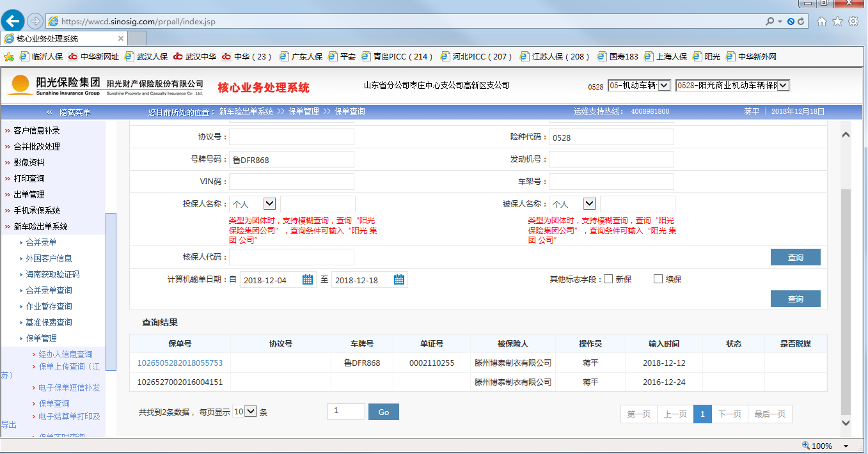Open the favorites star icon
This screenshot has height=454, width=868.
(x=837, y=22)
